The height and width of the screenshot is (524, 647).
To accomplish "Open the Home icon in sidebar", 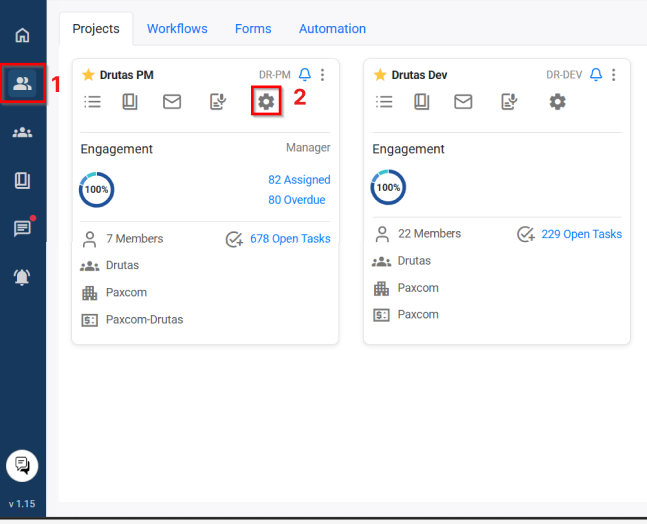I will coord(22,35).
